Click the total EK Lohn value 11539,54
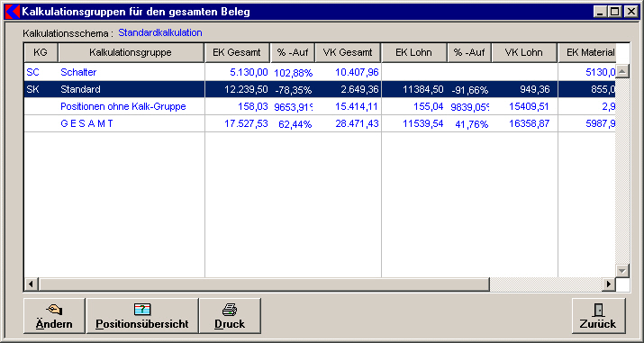 tap(423, 123)
